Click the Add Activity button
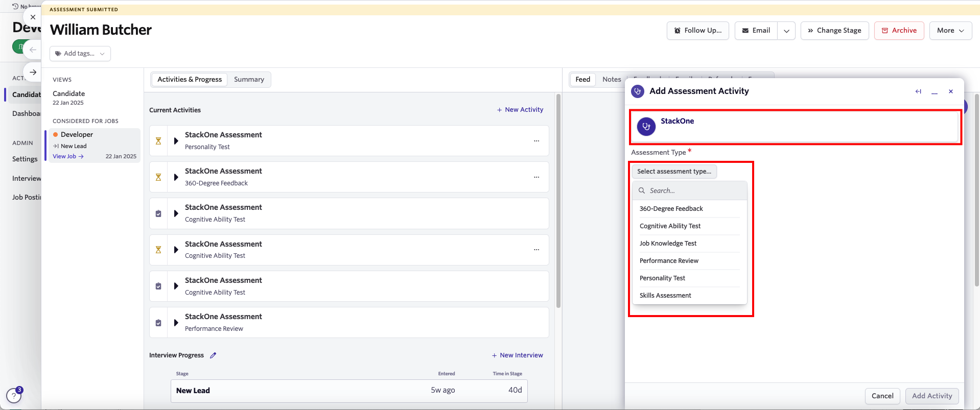Viewport: 980px width, 410px height. (x=931, y=396)
